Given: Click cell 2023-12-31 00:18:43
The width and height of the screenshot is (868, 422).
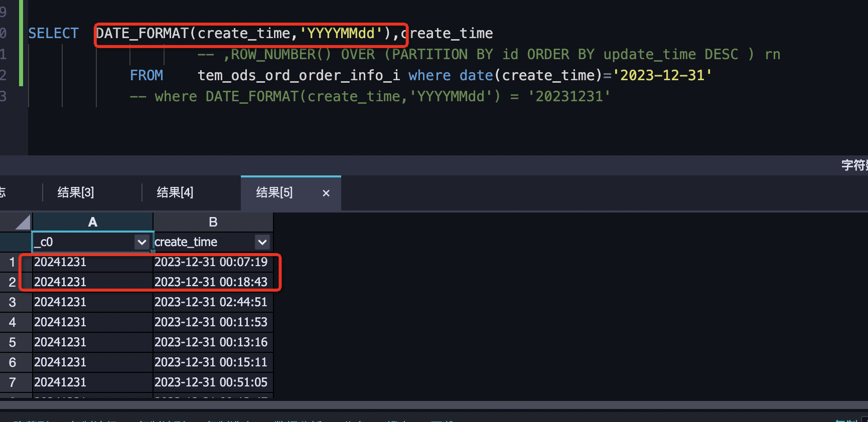Looking at the screenshot, I should pyautogui.click(x=213, y=282).
